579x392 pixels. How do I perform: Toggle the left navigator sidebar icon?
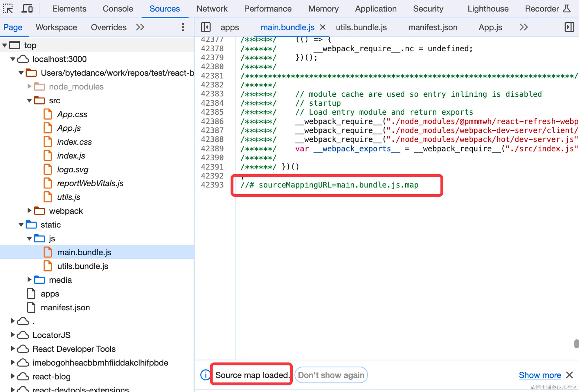coord(206,27)
